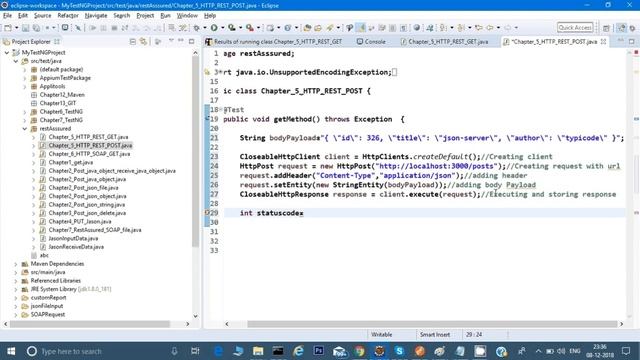
Task: Select JasonInputData.java file
Action: [73, 238]
